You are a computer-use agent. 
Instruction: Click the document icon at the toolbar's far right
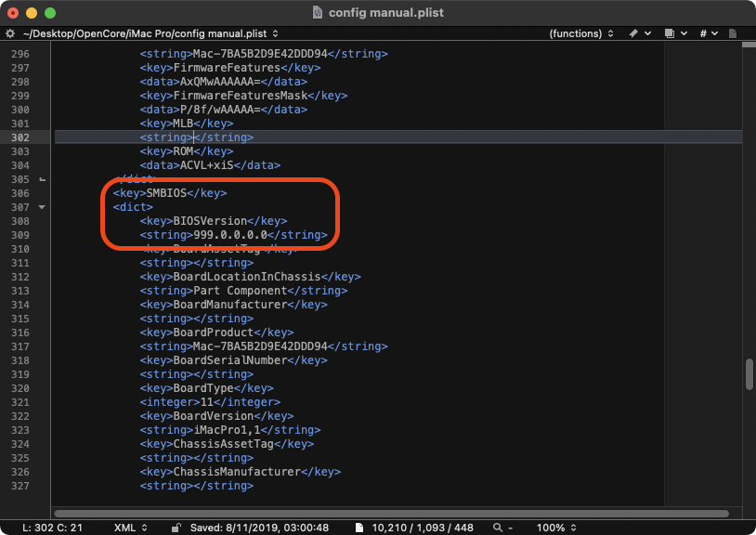pyautogui.click(x=733, y=33)
